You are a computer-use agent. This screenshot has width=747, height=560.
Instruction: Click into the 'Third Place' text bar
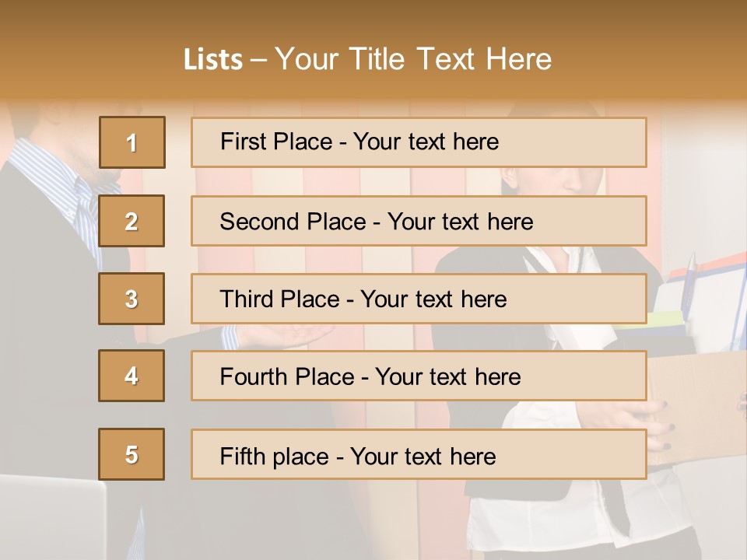tap(419, 299)
